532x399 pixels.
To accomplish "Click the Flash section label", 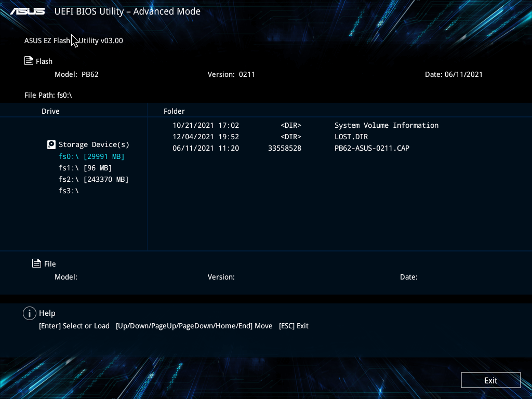I will (44, 61).
